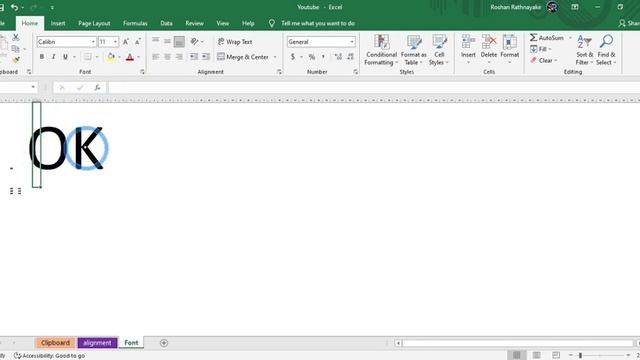Viewport: 640px width, 360px height.
Task: Open Number dialog launcher arrow
Action: 356,72
